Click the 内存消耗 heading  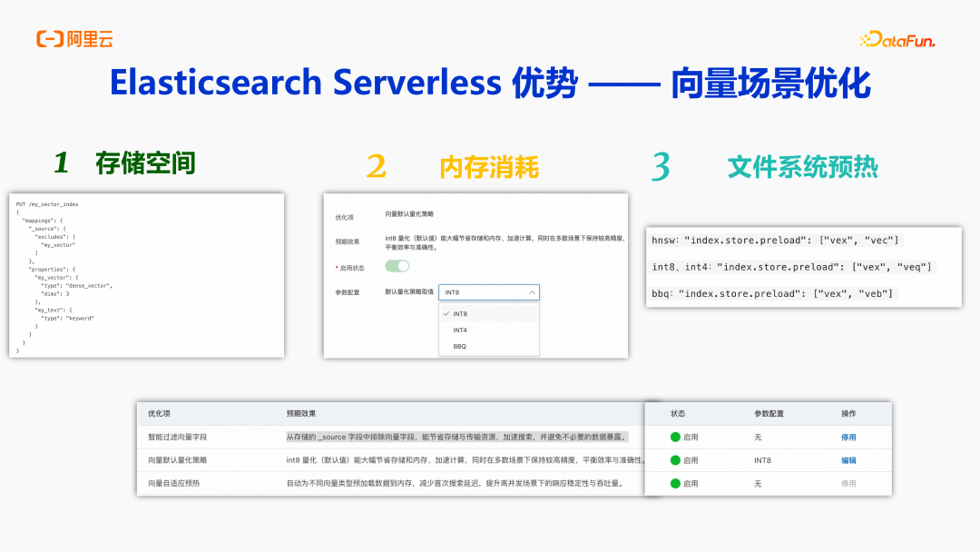pyautogui.click(x=489, y=168)
